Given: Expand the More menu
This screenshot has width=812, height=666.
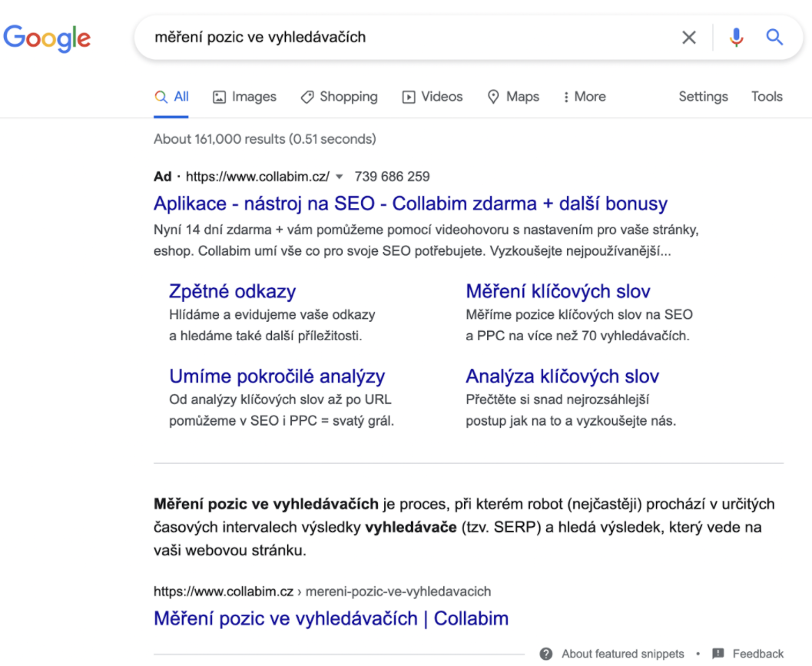Looking at the screenshot, I should pos(584,97).
